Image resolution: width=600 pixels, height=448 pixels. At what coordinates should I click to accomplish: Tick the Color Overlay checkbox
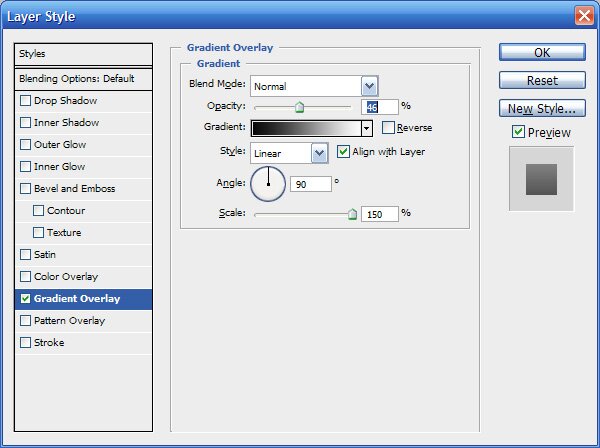pos(25,277)
